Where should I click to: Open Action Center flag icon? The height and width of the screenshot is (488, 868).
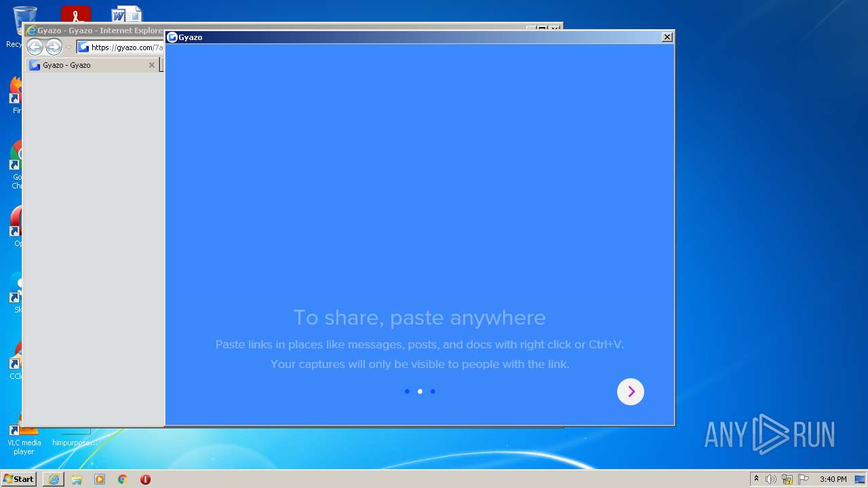click(804, 479)
